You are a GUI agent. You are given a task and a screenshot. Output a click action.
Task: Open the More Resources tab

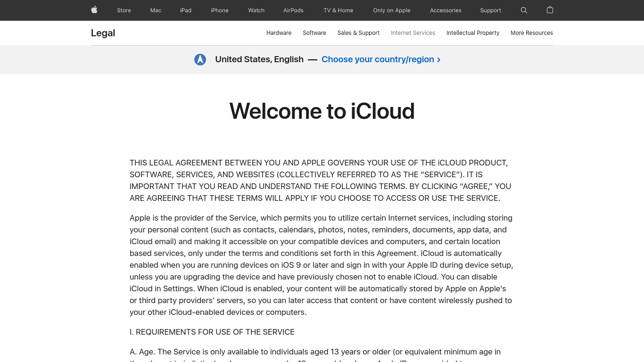(x=532, y=33)
